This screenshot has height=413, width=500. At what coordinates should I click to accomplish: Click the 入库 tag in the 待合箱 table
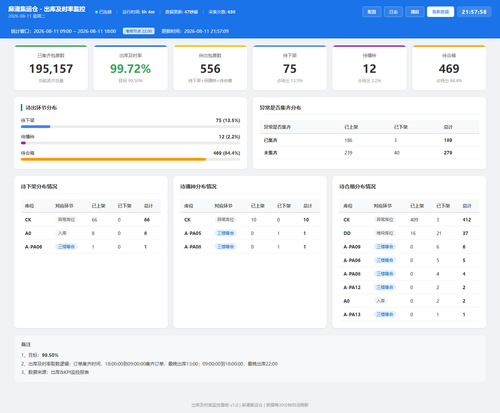pos(381,301)
